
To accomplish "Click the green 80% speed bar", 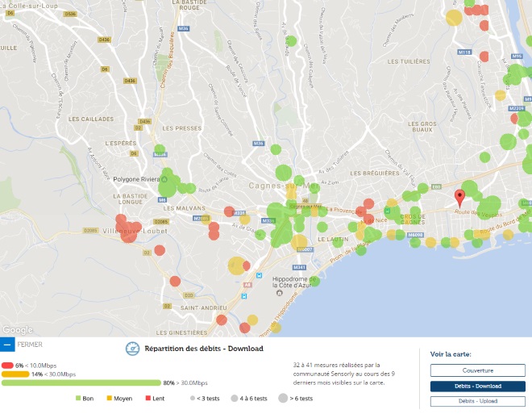I will pyautogui.click(x=81, y=382).
